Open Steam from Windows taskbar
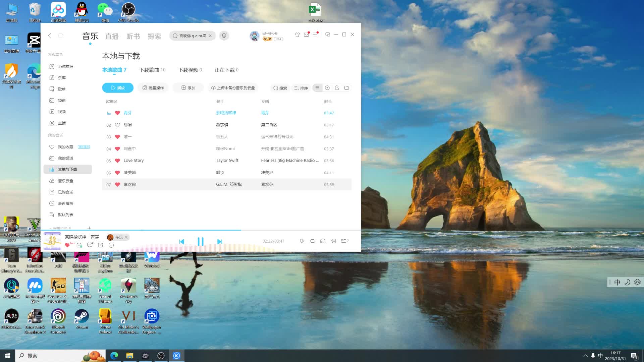The height and width of the screenshot is (362, 644). pos(82,318)
